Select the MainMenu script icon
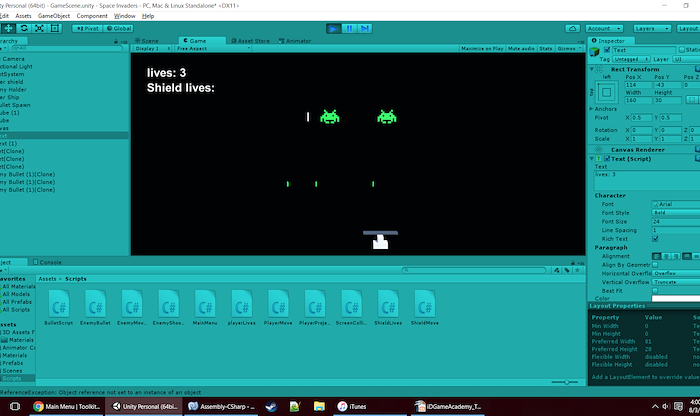Image resolution: width=700 pixels, height=416 pixels. 205,304
